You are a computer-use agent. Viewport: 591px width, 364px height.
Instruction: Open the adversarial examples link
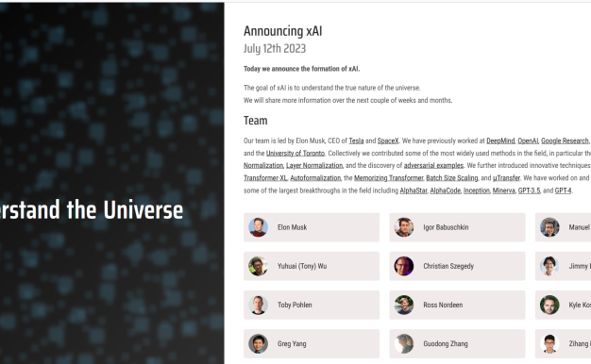tap(433, 166)
